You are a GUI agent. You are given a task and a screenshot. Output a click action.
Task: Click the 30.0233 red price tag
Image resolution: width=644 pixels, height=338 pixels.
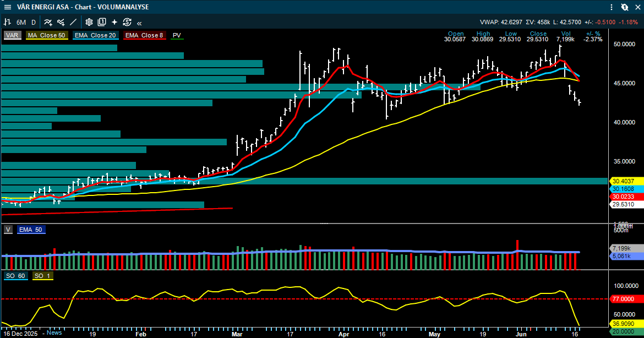click(626, 197)
